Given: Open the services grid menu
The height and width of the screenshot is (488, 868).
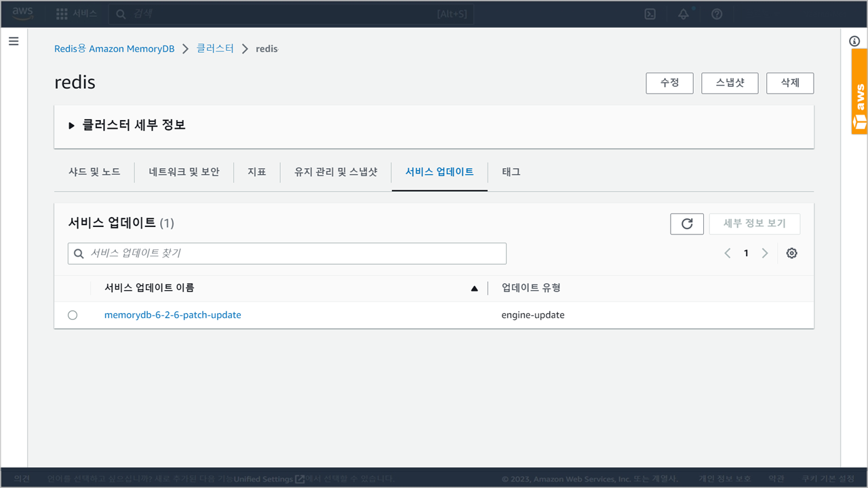Looking at the screenshot, I should (62, 14).
